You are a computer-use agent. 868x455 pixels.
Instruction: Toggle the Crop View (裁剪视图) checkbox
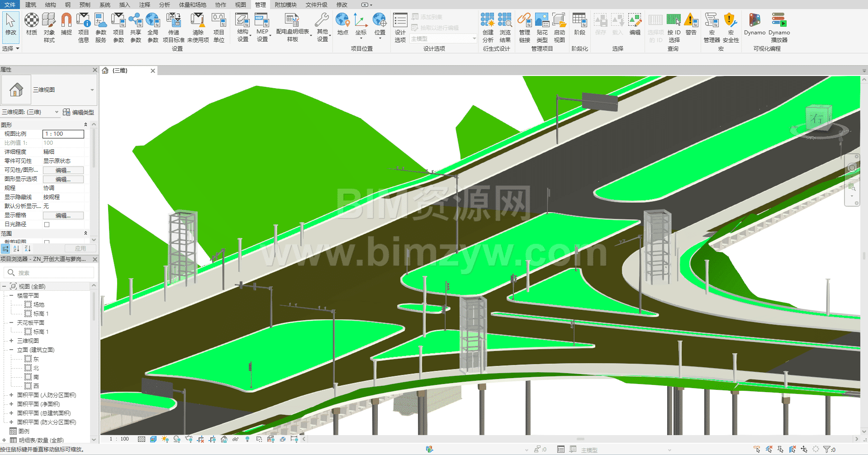pyautogui.click(x=47, y=242)
